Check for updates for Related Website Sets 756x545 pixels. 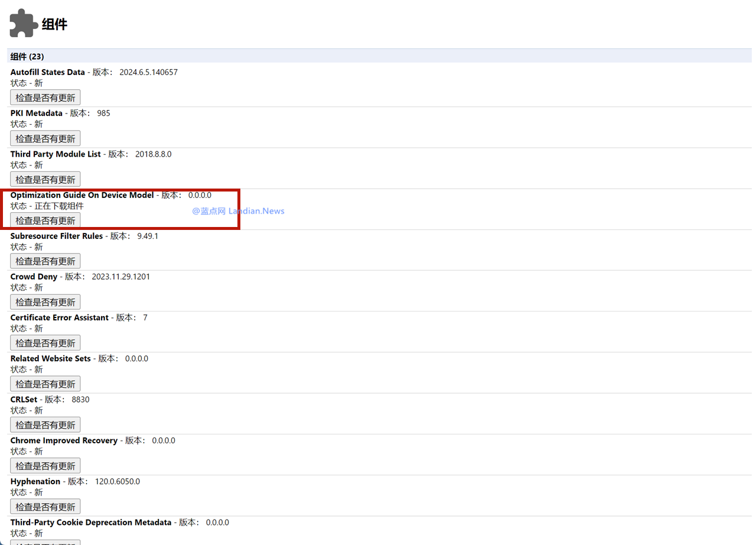pyautogui.click(x=45, y=384)
